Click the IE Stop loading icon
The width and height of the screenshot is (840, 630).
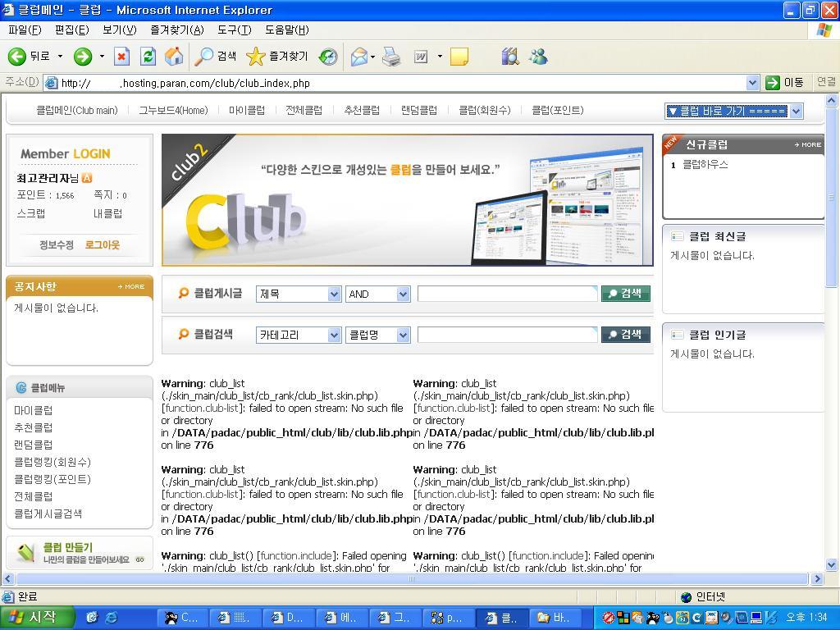pyautogui.click(x=121, y=57)
